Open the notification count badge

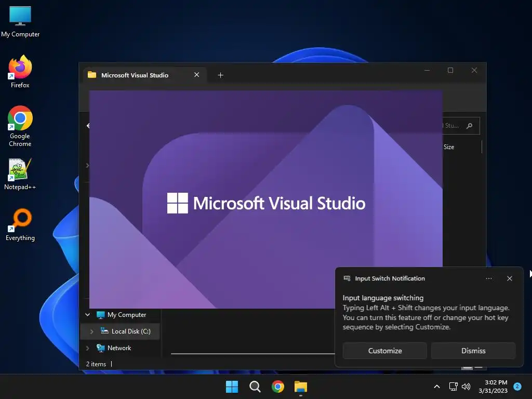pos(517,387)
